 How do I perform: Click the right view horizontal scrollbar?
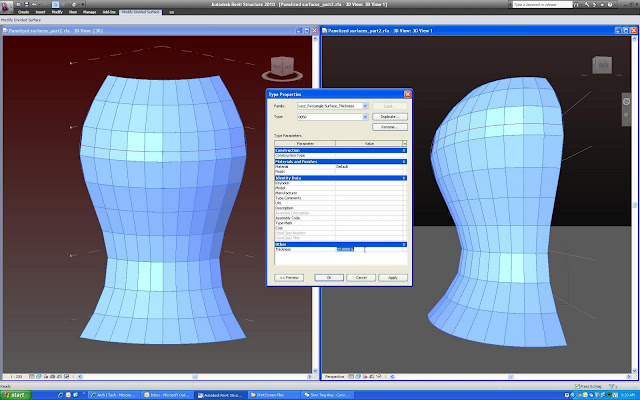click(512, 376)
